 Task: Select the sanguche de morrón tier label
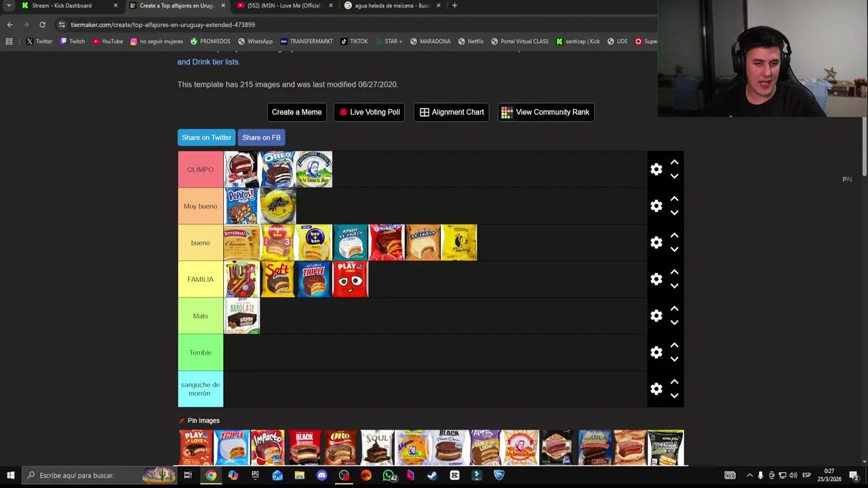coord(200,389)
